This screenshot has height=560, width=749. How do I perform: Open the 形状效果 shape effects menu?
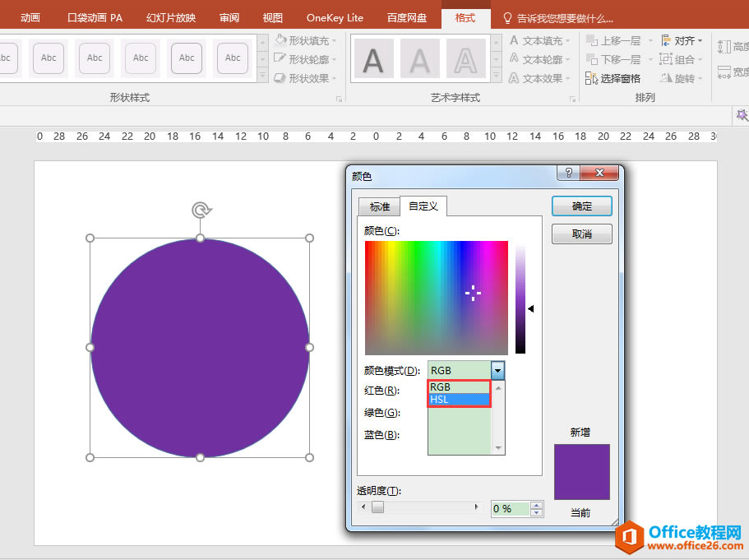pyautogui.click(x=306, y=78)
